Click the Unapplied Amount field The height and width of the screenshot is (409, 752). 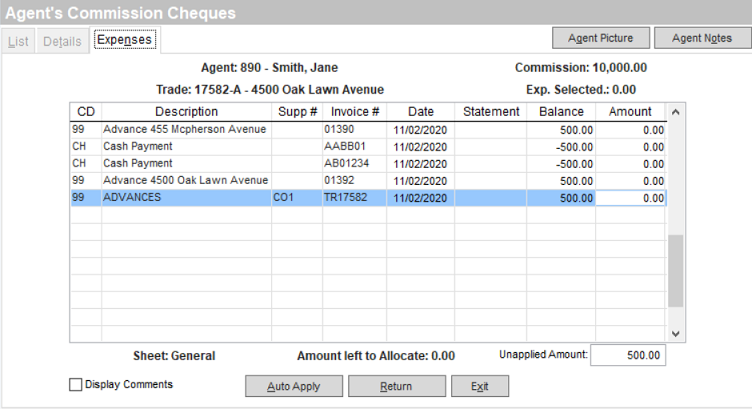pyautogui.click(x=628, y=355)
